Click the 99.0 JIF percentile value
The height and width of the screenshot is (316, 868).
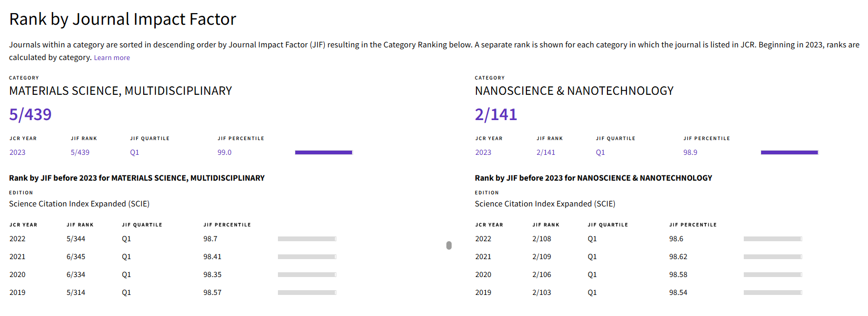[x=225, y=152]
